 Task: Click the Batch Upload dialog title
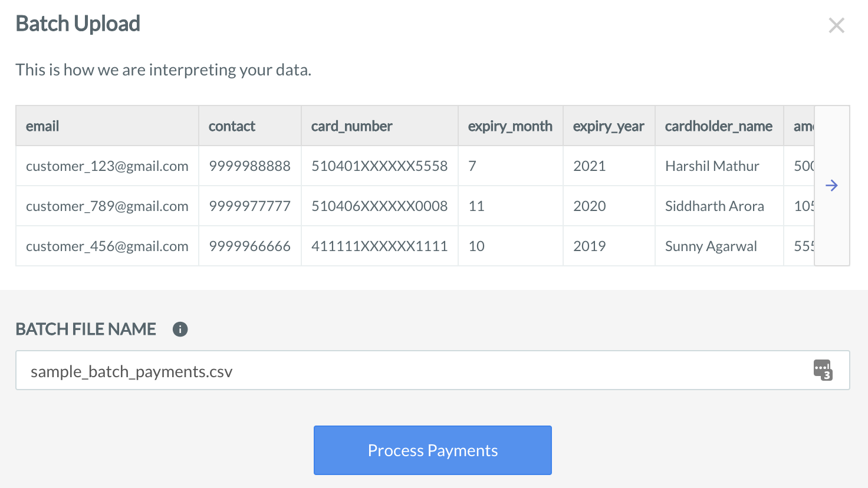[78, 24]
